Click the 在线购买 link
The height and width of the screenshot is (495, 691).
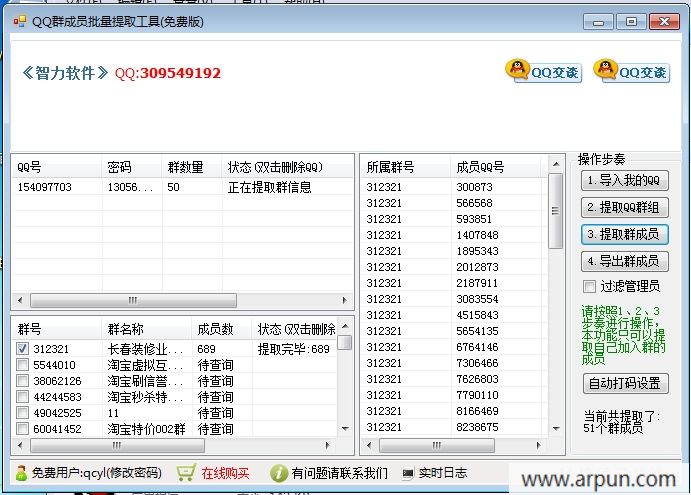(225, 473)
